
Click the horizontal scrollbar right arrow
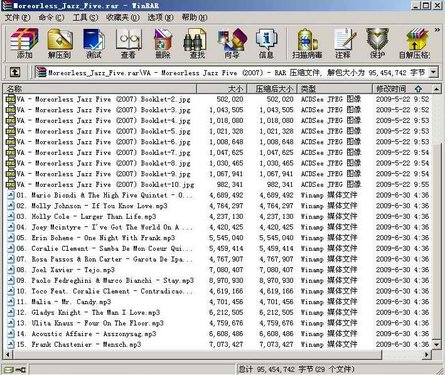click(x=427, y=355)
